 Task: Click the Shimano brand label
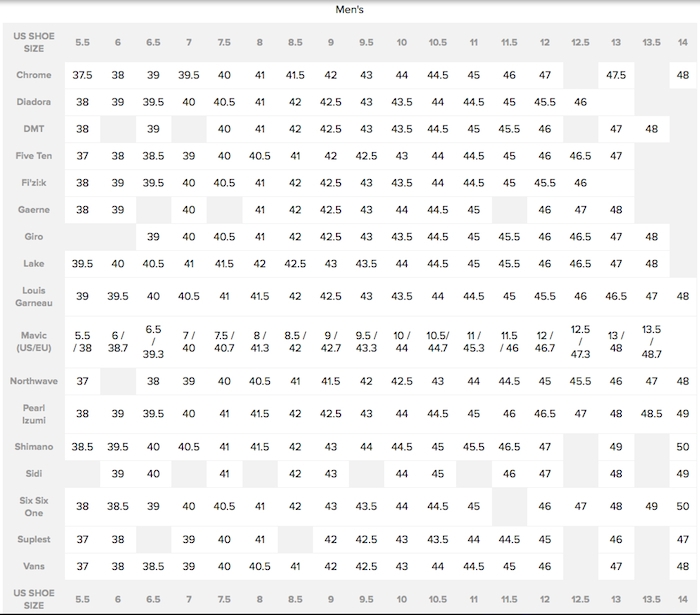tap(34, 446)
